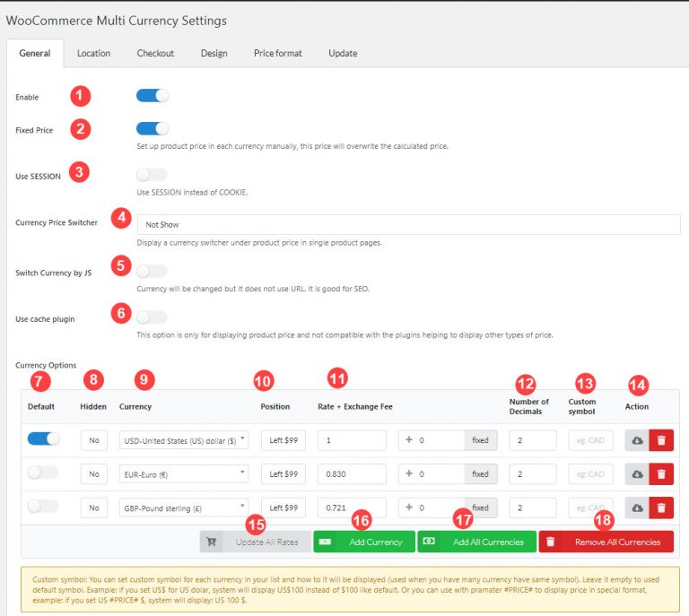Expand the GBP-Pound sterling currency dropdown
This screenshot has width=689, height=616.
(x=183, y=508)
